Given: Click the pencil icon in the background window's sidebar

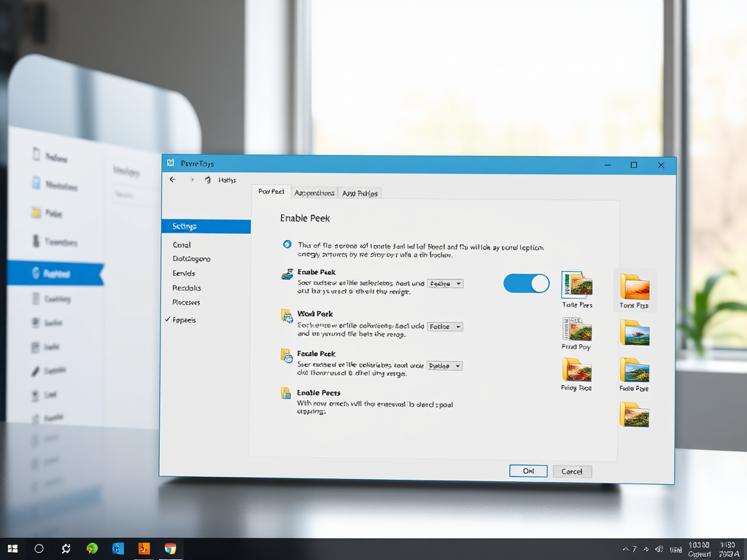Looking at the screenshot, I should pos(36,370).
